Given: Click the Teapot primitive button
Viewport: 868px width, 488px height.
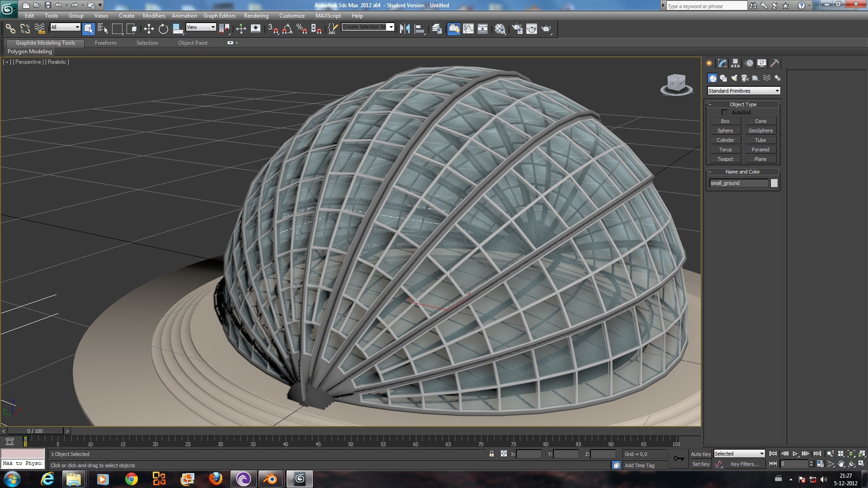Looking at the screenshot, I should point(725,159).
